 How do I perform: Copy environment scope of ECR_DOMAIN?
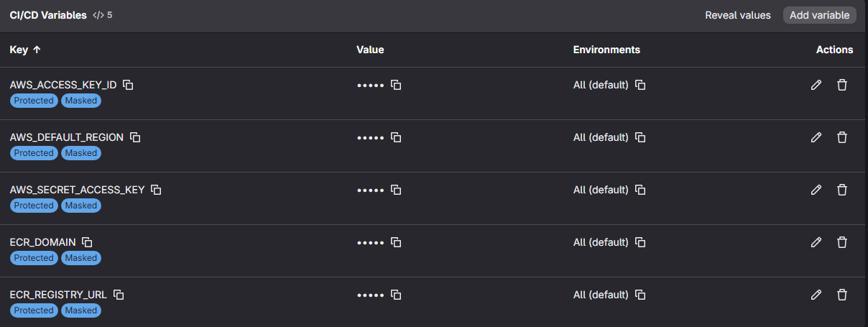coord(640,242)
